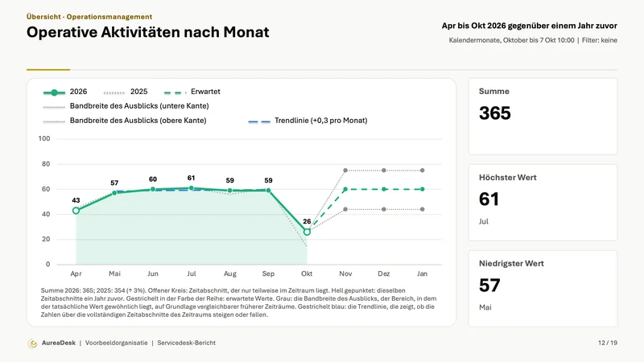
Task: Click the data label '26' above Okt
Action: pos(307,222)
